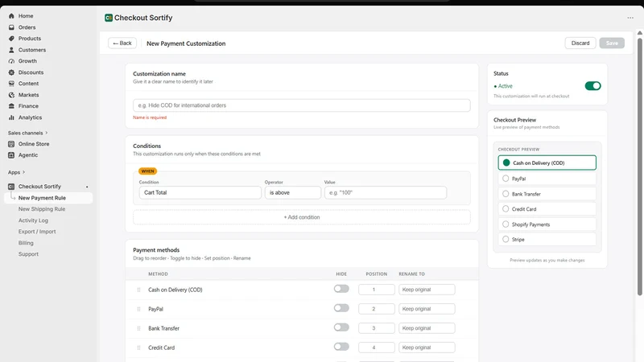Screen dimensions: 644x362
Task: Click the Growth gauge icon
Action: [11, 61]
